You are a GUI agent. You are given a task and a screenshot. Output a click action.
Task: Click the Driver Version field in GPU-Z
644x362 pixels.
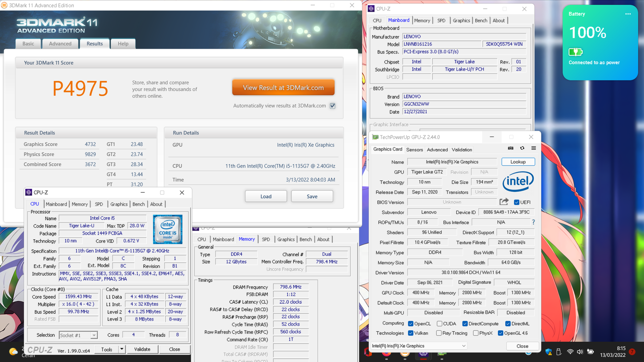[x=471, y=273]
